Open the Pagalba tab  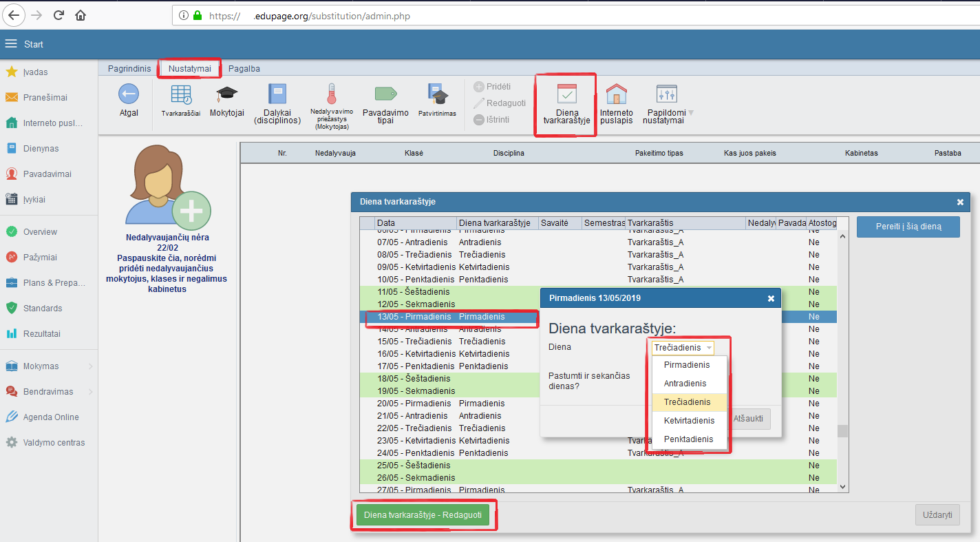tap(244, 68)
